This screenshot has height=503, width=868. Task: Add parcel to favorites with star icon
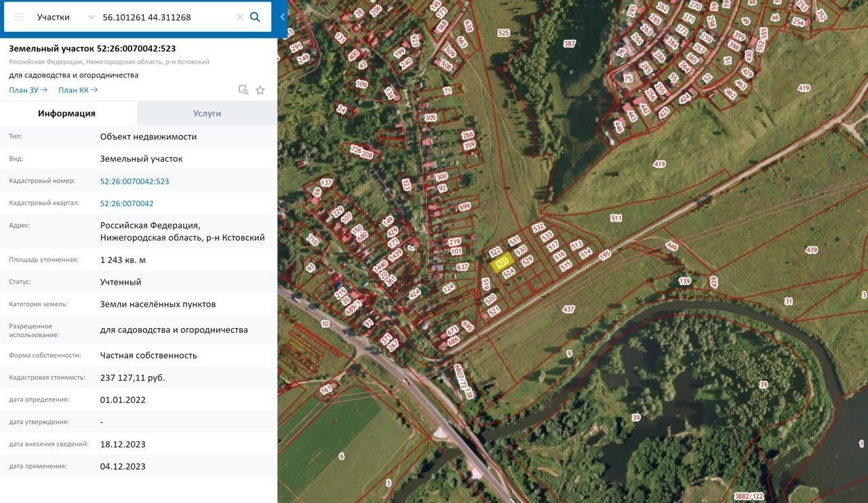pos(260,90)
